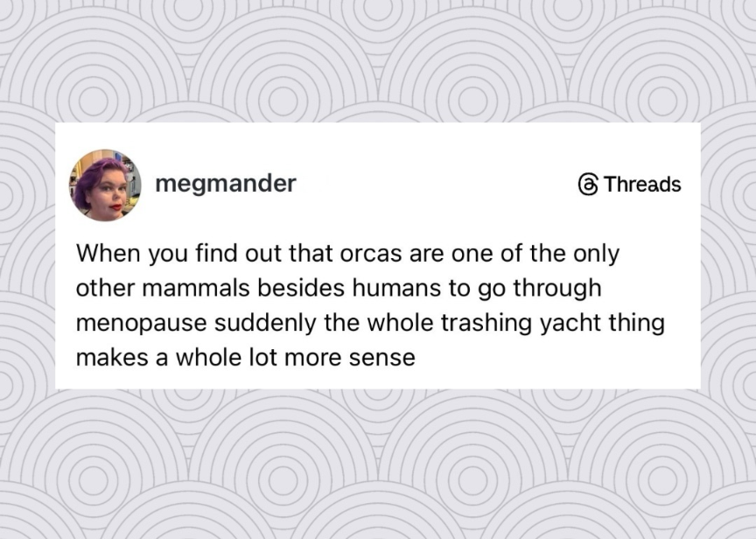Click the word "makes" on the last line
Screen dimensions: 756x539
pos(108,357)
